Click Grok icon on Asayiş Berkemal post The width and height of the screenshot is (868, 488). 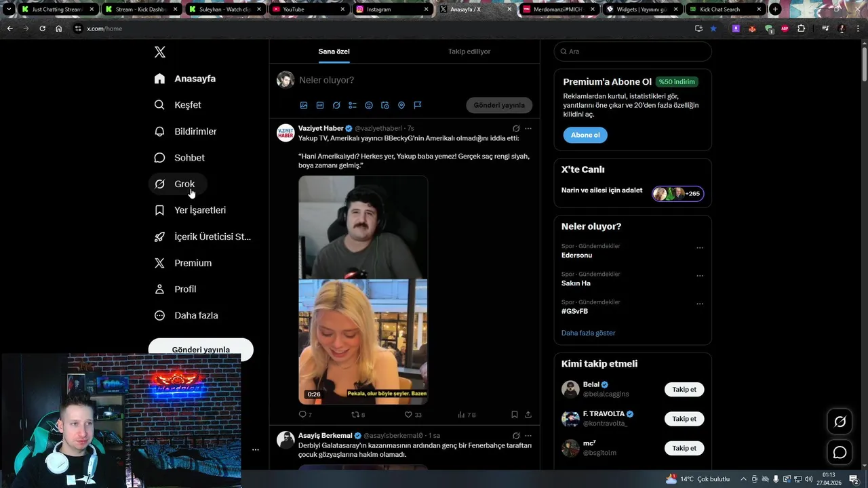(516, 435)
